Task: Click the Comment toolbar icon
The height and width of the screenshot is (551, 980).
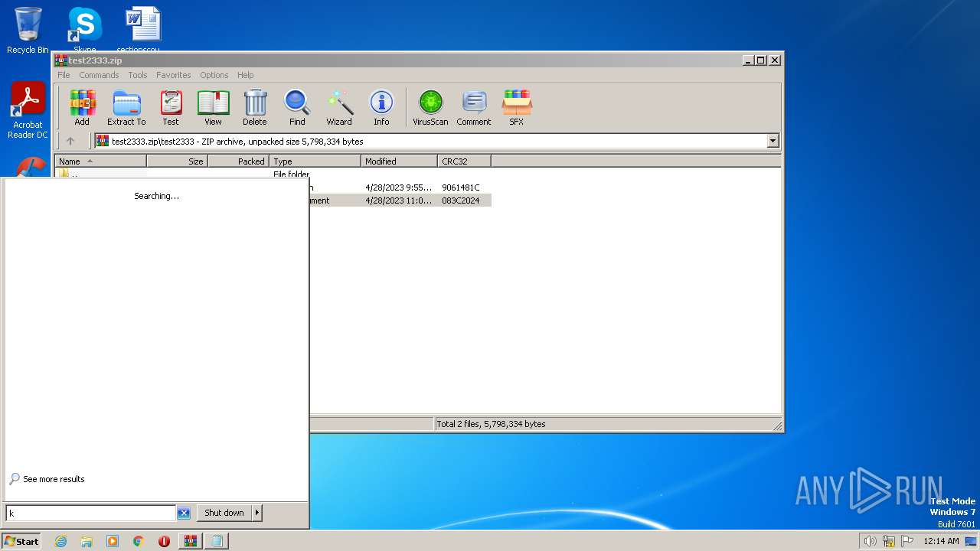Action: tap(474, 107)
